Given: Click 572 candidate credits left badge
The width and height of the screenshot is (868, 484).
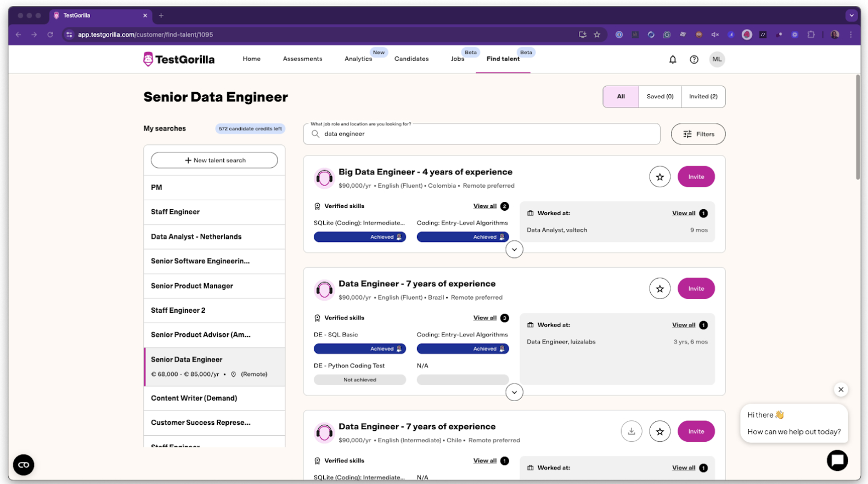Looking at the screenshot, I should 250,129.
